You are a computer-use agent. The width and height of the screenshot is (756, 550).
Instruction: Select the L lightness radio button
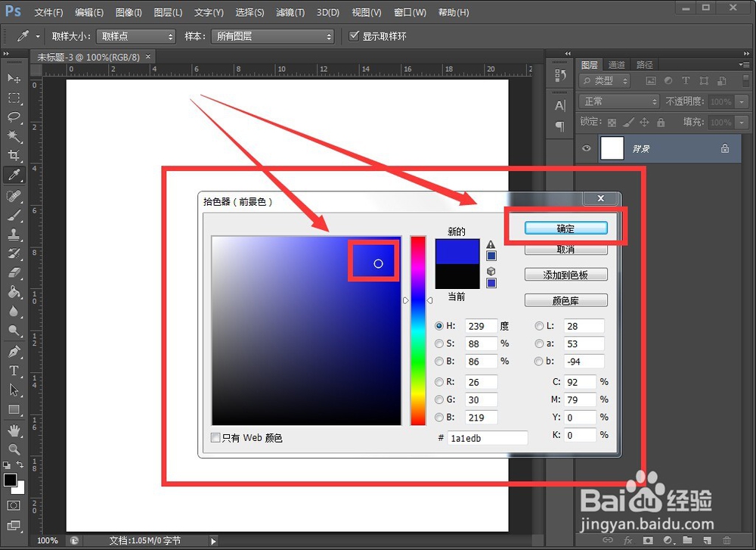pos(538,325)
